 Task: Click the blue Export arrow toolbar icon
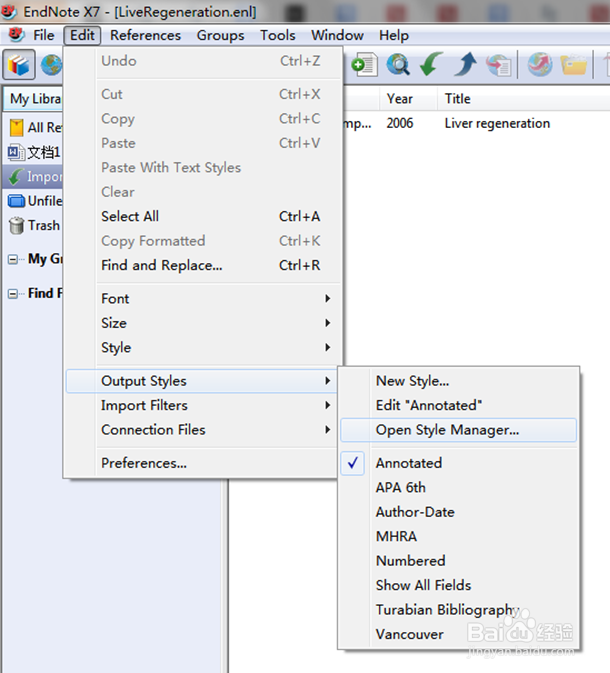click(x=466, y=64)
